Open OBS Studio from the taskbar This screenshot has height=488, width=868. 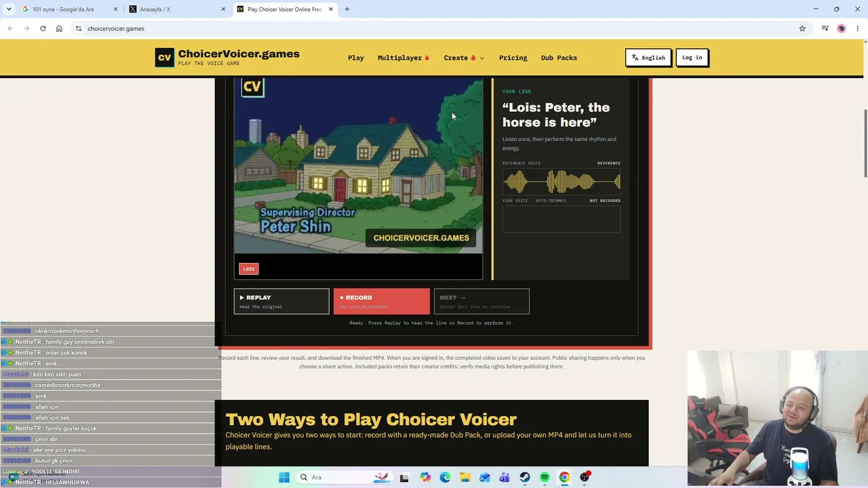(x=585, y=477)
